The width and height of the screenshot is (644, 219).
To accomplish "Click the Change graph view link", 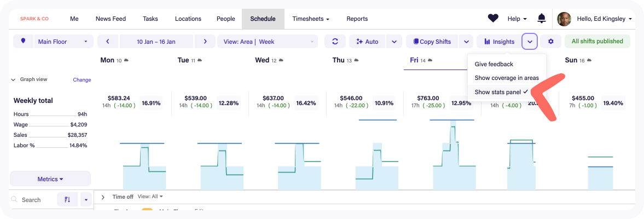I will (x=82, y=80).
